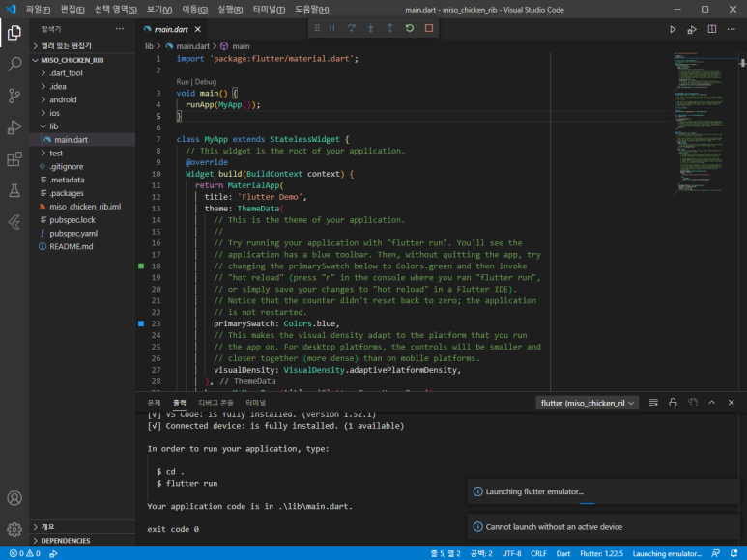The height and width of the screenshot is (560, 747).
Task: Clear the output panel
Action: (x=653, y=403)
